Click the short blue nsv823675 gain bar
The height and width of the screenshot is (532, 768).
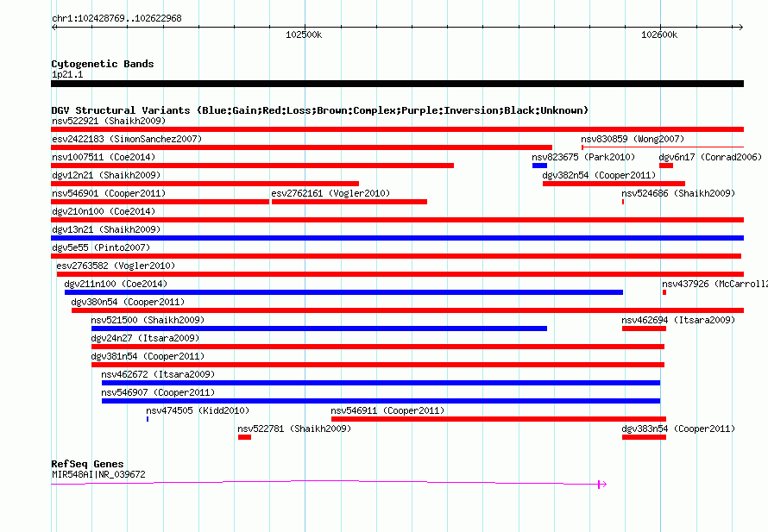(539, 166)
